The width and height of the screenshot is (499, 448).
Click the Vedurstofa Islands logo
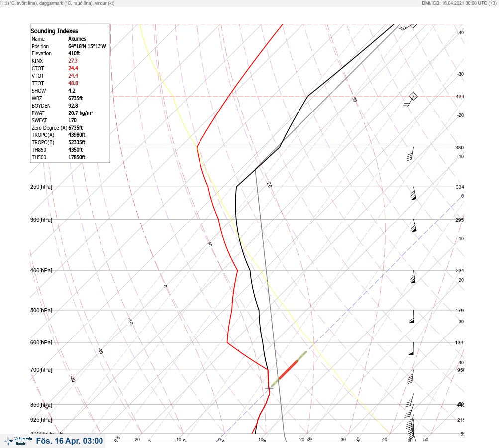(18, 441)
